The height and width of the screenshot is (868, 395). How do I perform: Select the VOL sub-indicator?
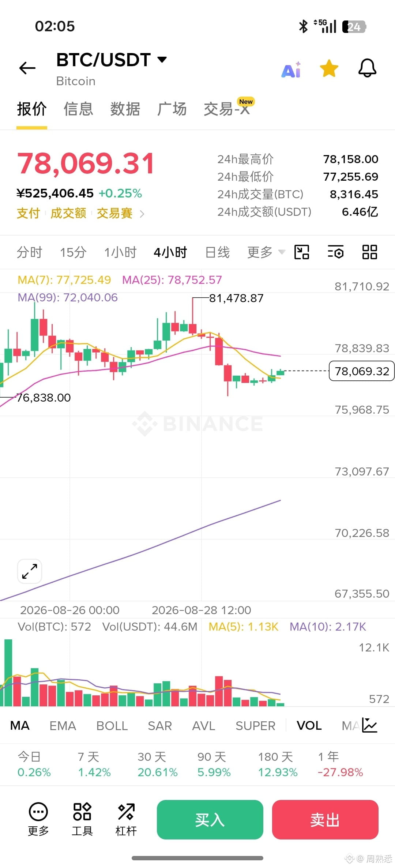tap(309, 726)
